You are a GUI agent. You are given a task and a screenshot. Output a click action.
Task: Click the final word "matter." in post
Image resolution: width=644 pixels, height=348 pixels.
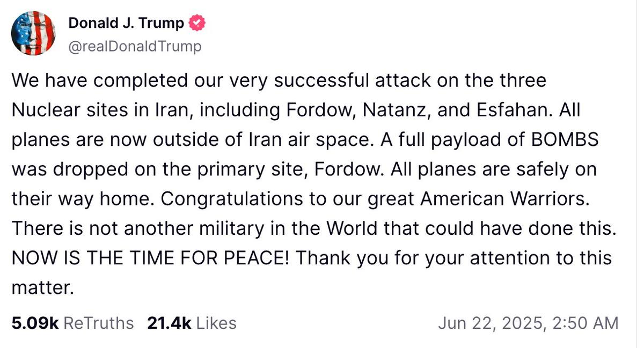42,287
